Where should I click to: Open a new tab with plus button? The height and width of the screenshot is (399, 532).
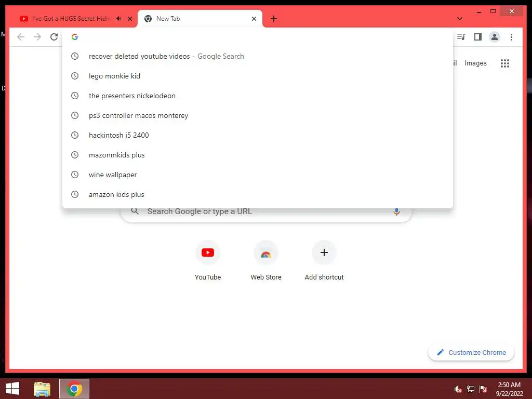[x=273, y=19]
